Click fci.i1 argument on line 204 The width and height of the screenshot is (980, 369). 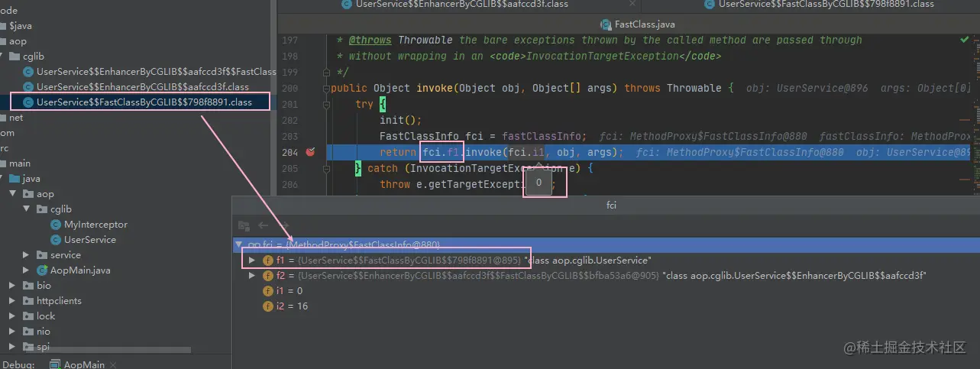tap(527, 152)
